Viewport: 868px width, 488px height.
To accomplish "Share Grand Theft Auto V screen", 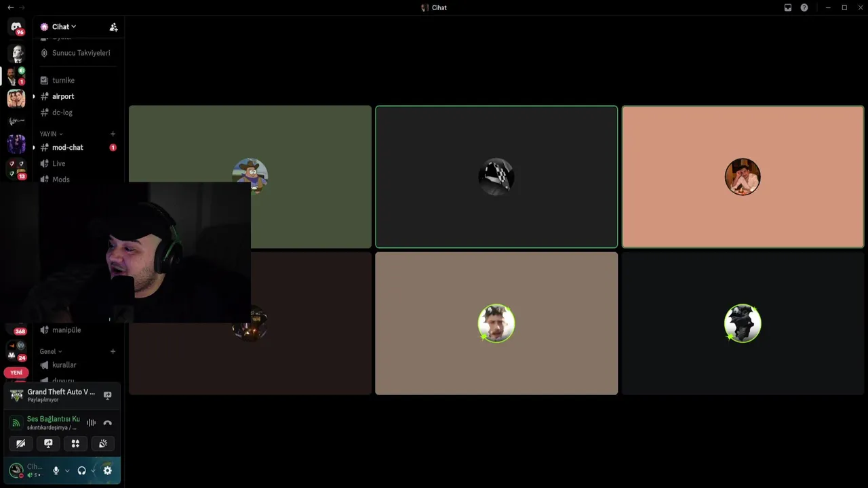I will pyautogui.click(x=107, y=395).
